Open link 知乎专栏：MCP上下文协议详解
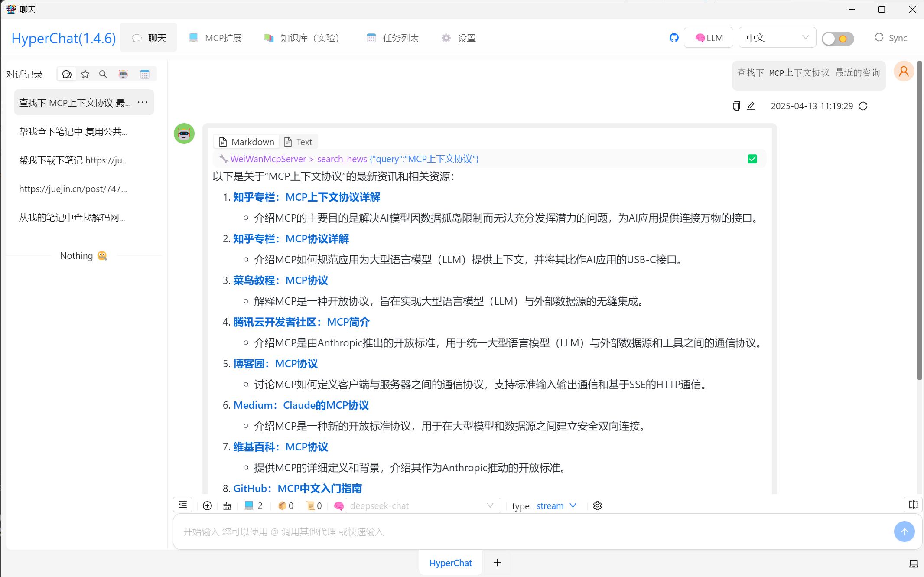This screenshot has width=924, height=577. point(307,197)
